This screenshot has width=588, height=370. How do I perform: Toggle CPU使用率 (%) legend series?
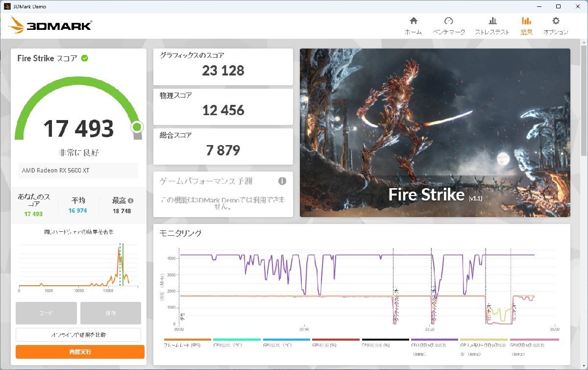pyautogui.click(x=385, y=343)
